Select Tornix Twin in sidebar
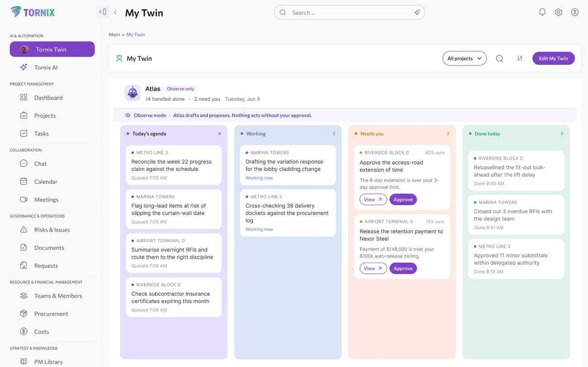 (x=52, y=49)
